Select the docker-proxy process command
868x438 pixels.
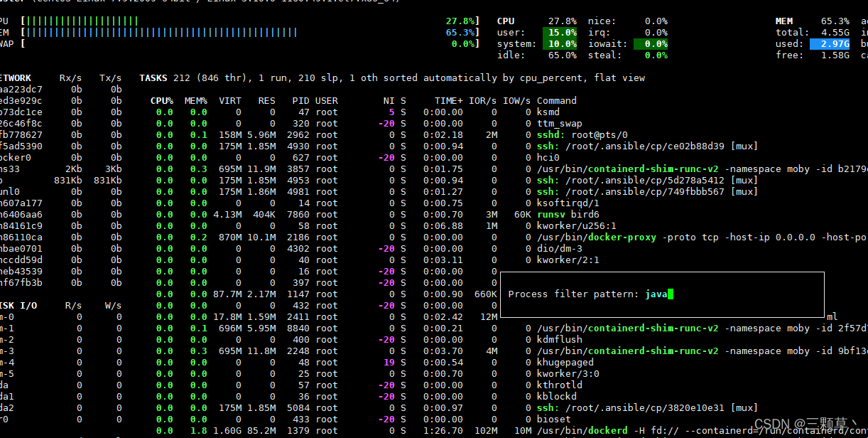pos(702,237)
